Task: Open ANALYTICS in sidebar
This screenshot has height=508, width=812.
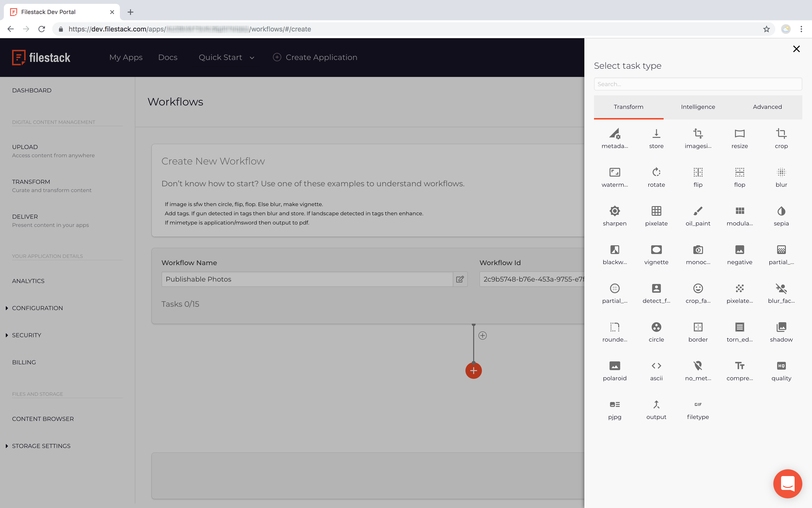Action: click(x=28, y=281)
